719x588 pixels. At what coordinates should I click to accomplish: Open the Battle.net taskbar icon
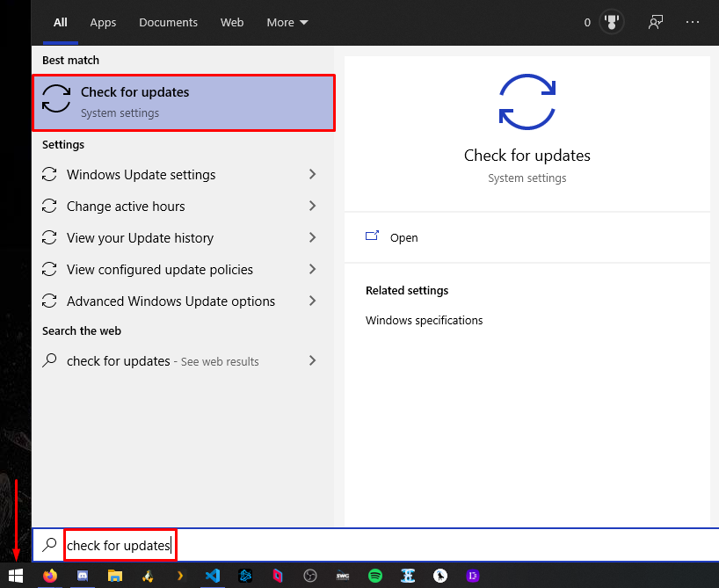click(x=245, y=575)
